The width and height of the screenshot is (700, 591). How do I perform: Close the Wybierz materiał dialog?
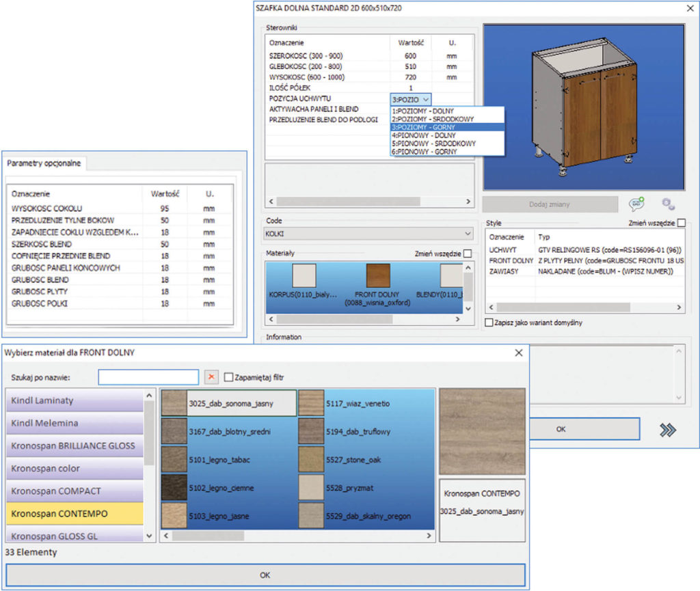[518, 353]
